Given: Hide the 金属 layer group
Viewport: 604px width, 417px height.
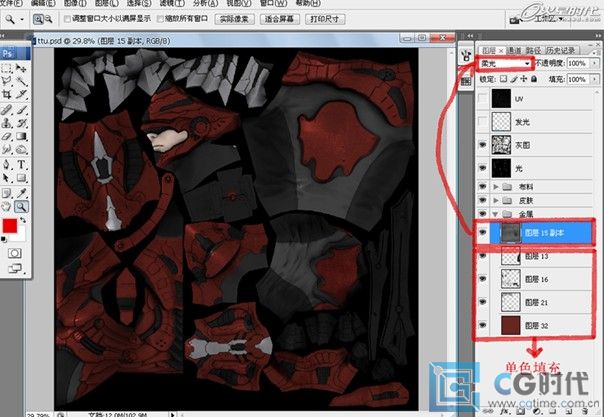Looking at the screenshot, I should [482, 214].
